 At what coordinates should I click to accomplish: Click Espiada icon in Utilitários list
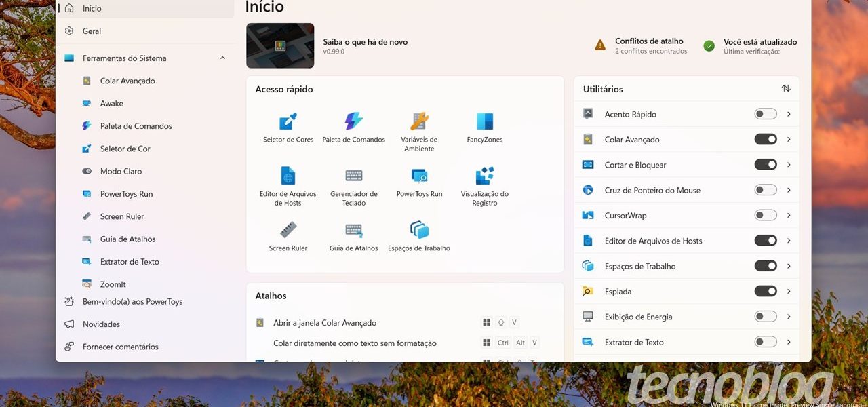click(x=588, y=291)
